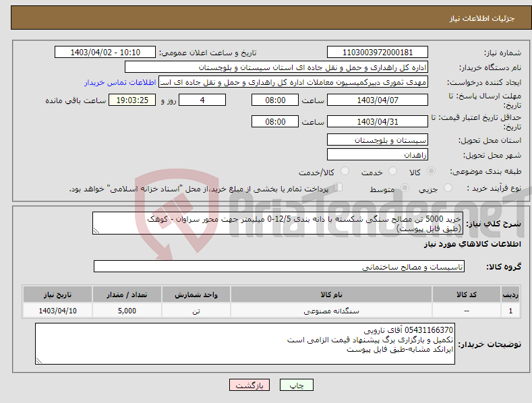Click the need date cell 1403/04/10
This screenshot has height=403, width=532.
pyautogui.click(x=58, y=311)
